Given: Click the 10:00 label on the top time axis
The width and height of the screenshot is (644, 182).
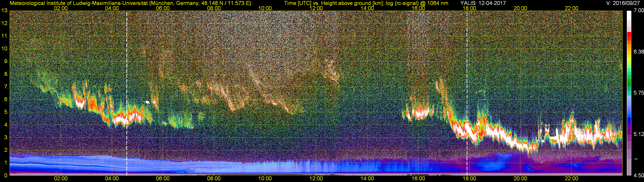Looking at the screenshot, I should [x=265, y=8].
